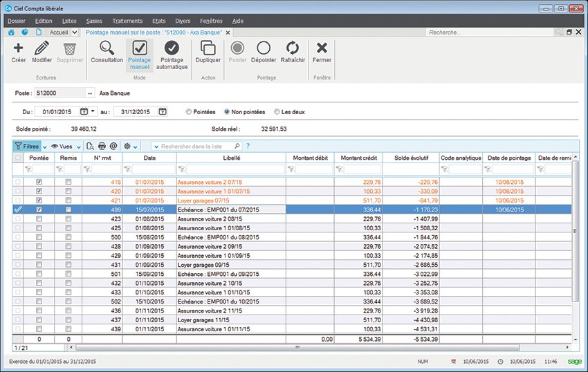588x372 pixels.
Task: Open the Saisies menu
Action: tap(94, 21)
